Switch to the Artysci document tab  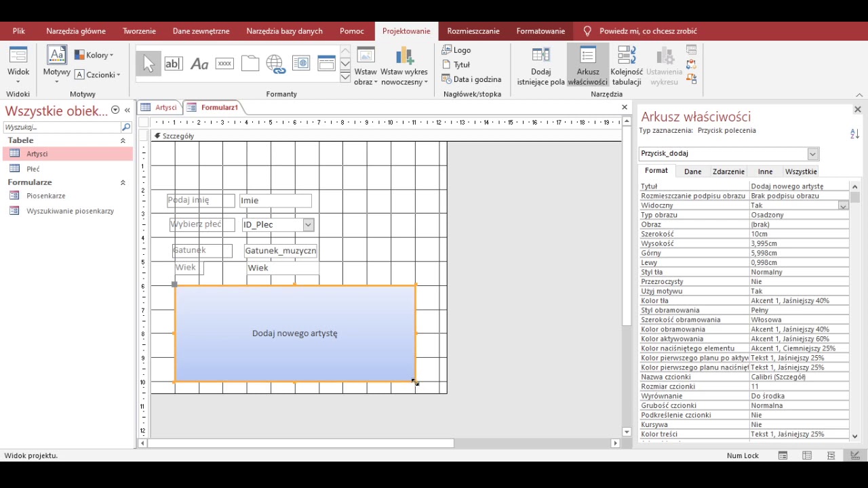pyautogui.click(x=159, y=107)
